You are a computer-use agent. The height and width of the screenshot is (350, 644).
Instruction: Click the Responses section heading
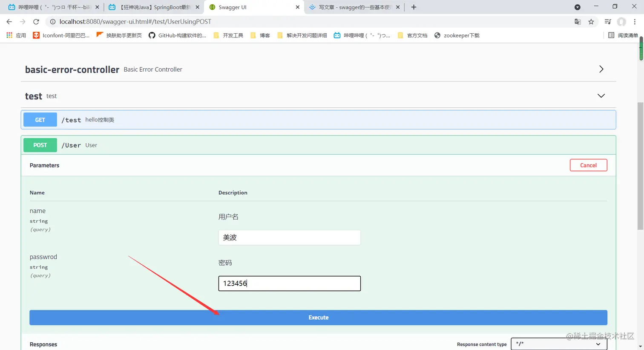43,344
